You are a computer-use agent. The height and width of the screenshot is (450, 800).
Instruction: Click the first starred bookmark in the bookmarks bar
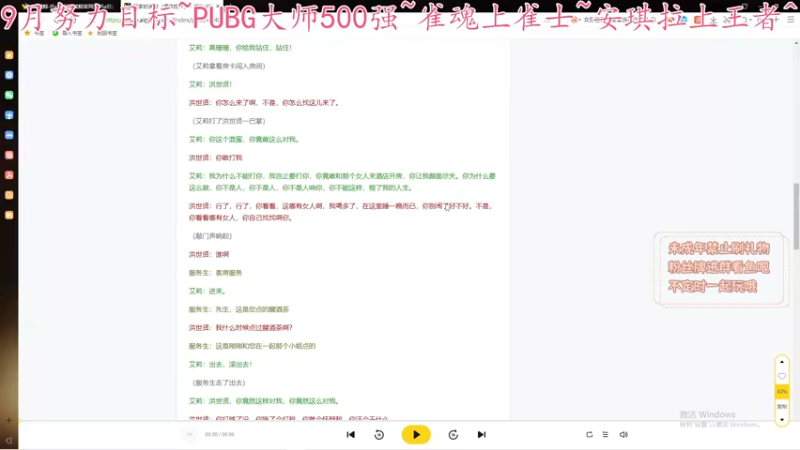(34, 33)
